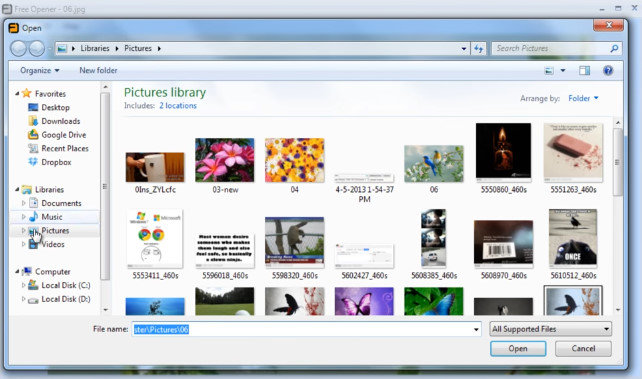Open Downloads in Favorites
The width and height of the screenshot is (642, 379).
(61, 121)
